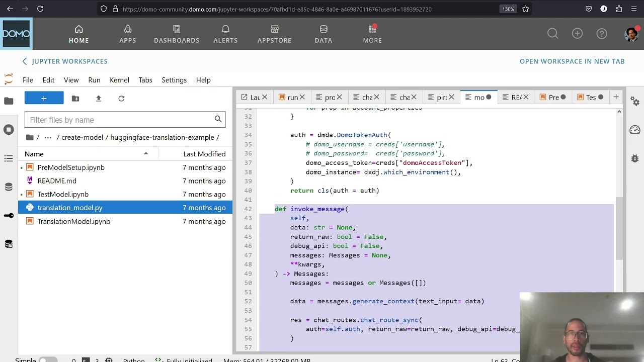Click the filter search magnifier icon

pos(218,120)
